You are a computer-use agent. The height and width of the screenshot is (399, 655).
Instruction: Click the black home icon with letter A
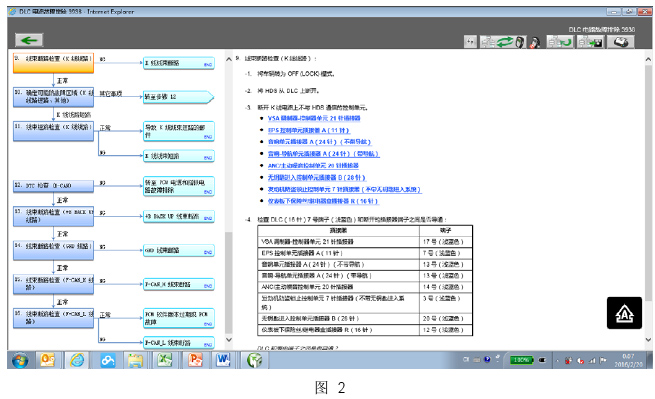point(624,313)
